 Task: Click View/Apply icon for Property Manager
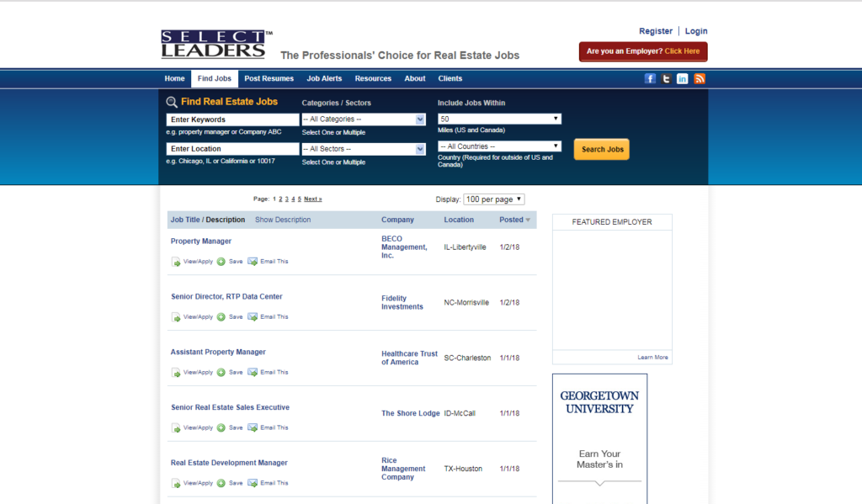pos(176,262)
